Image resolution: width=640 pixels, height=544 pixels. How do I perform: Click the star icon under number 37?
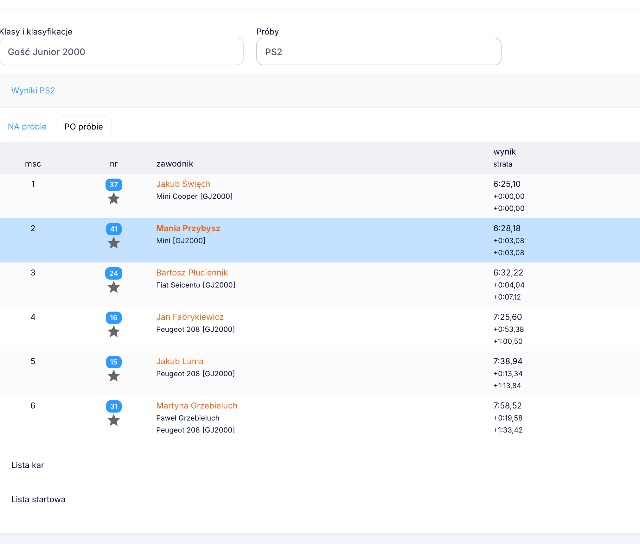click(114, 199)
